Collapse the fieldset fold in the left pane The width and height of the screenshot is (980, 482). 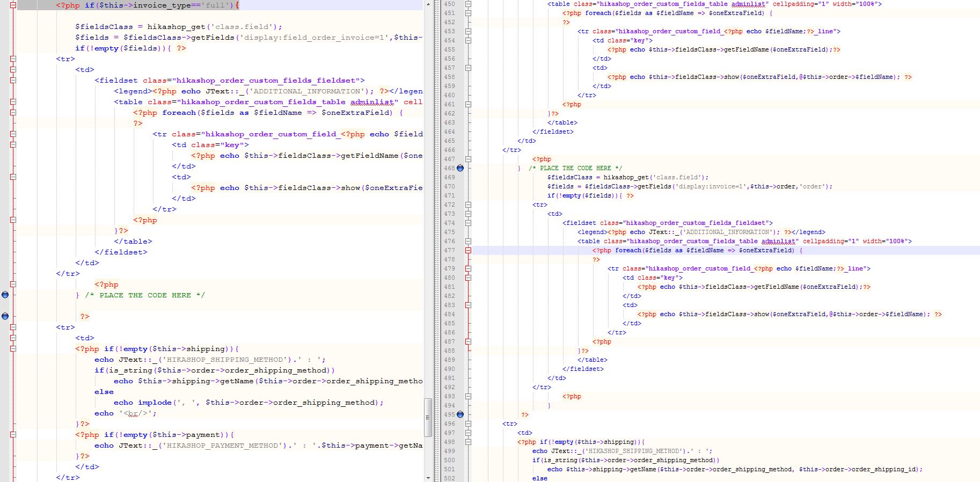point(13,80)
